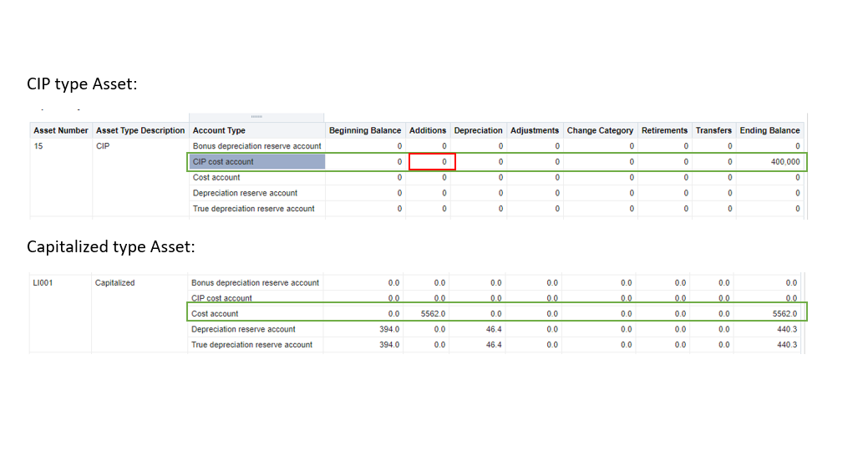
Task: Select the 'CIP' asset type description cell
Action: click(x=103, y=146)
